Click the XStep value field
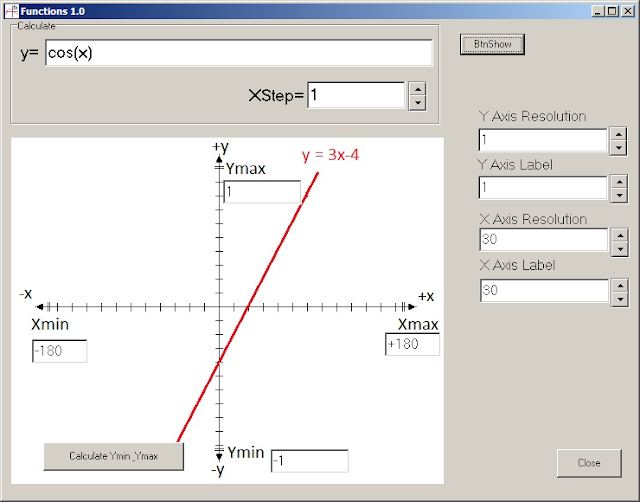The image size is (640, 502). coord(356,96)
